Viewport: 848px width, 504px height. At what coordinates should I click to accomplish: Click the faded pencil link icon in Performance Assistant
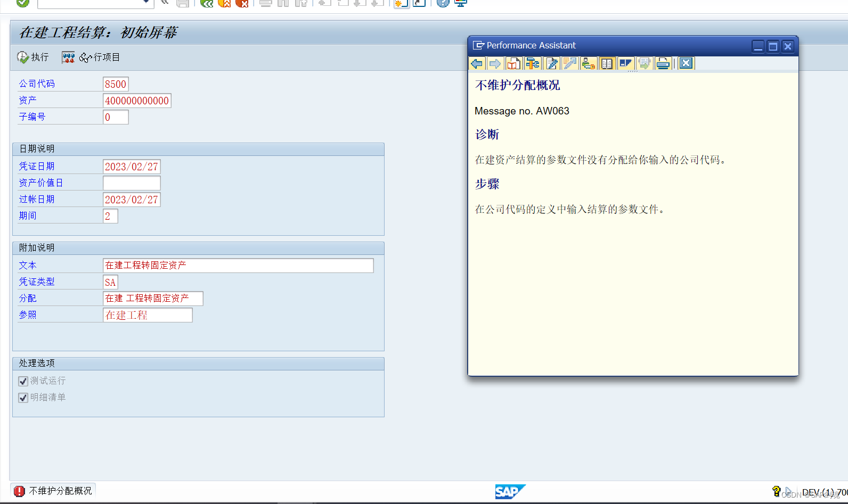(570, 64)
